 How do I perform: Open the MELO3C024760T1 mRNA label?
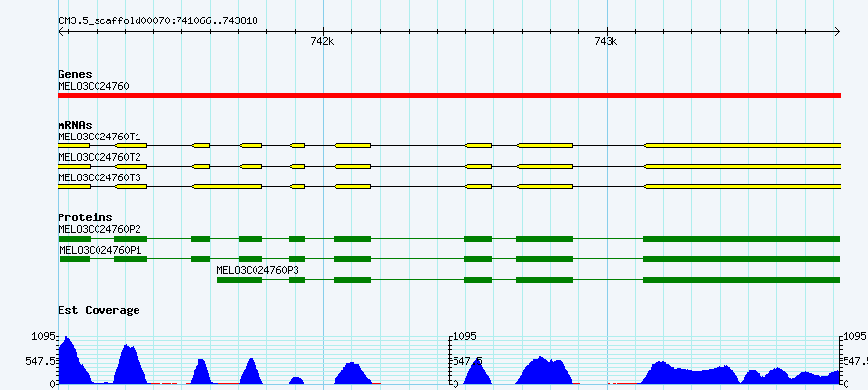point(99,136)
